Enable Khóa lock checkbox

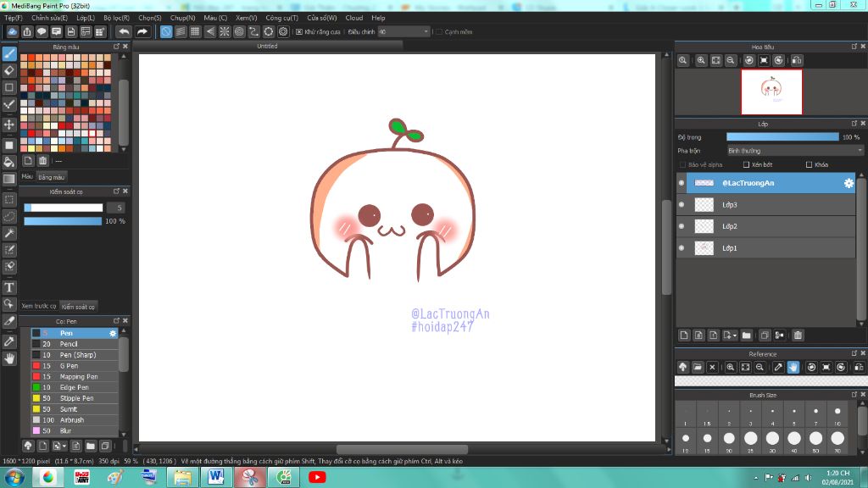809,165
